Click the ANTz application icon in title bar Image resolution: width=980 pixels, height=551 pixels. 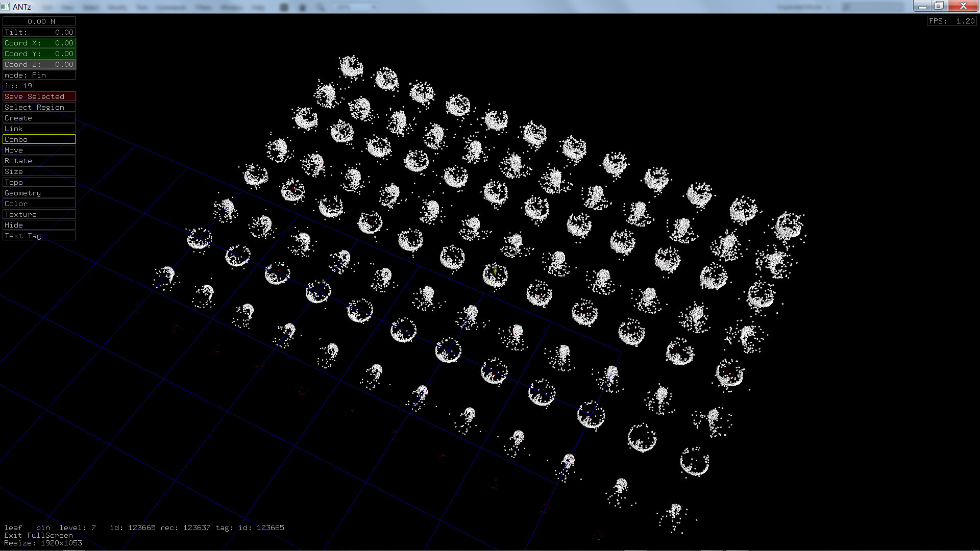pos(5,7)
